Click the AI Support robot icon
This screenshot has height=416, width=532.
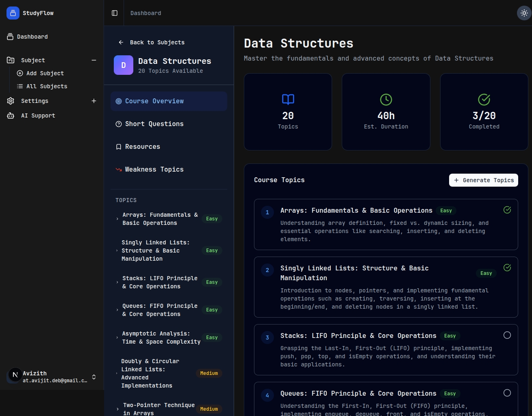pyautogui.click(x=11, y=115)
